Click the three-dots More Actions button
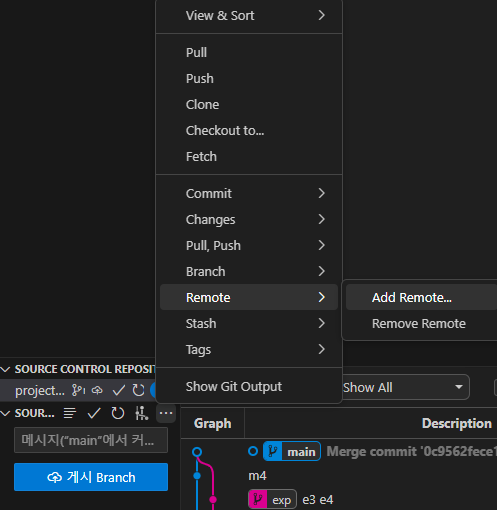 (x=166, y=413)
